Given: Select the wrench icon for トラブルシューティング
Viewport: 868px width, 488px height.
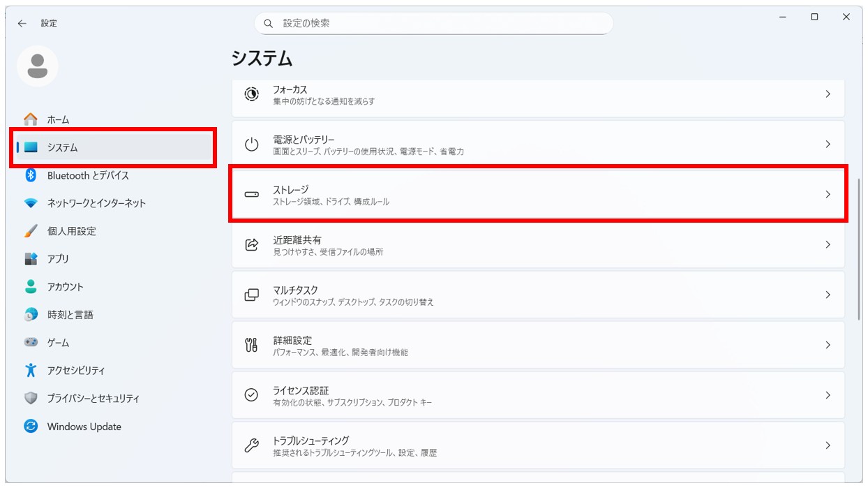Looking at the screenshot, I should (x=252, y=445).
